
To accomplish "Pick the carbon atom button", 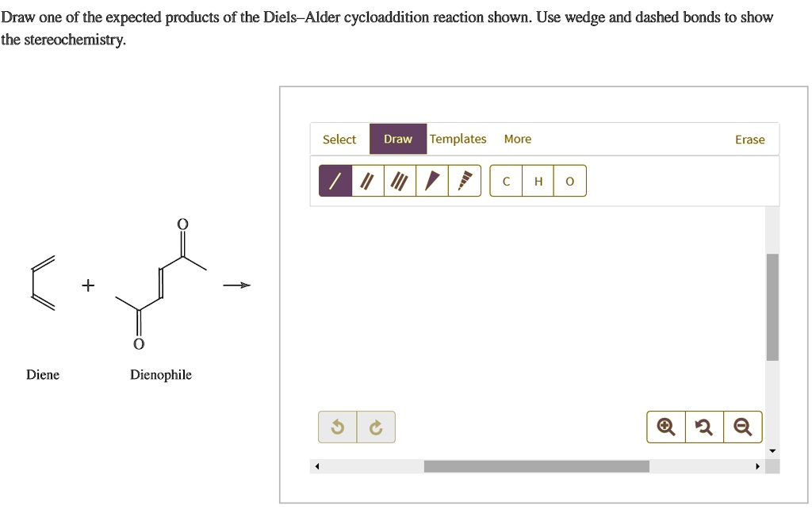I will (506, 181).
